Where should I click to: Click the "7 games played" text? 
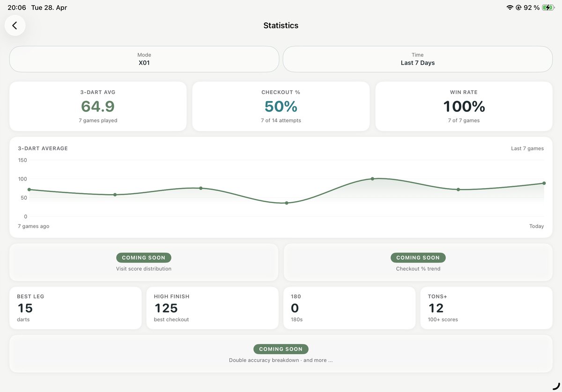[x=98, y=120]
